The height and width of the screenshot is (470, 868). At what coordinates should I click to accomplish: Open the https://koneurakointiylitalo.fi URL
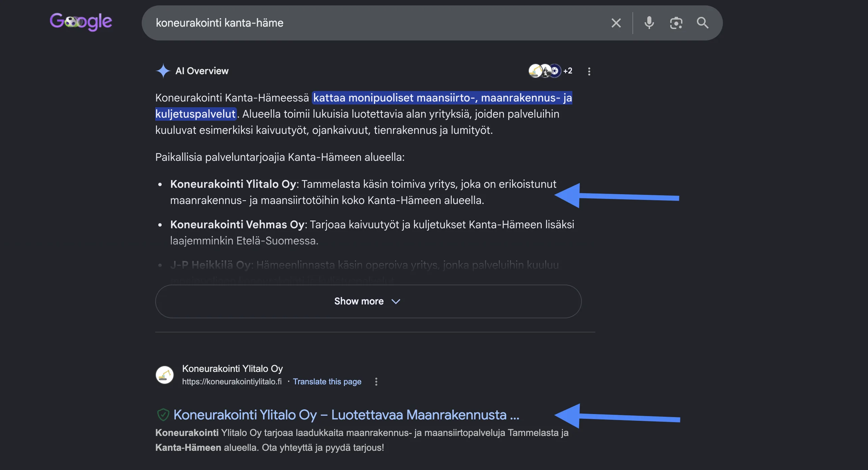click(x=232, y=382)
